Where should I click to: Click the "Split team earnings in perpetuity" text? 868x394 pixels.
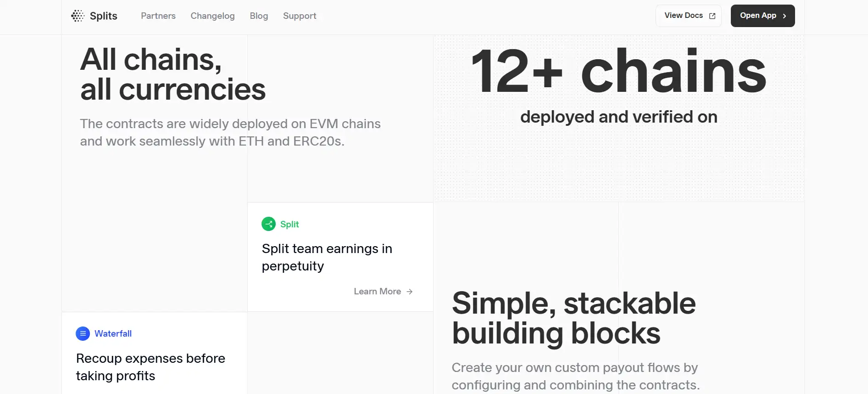[327, 257]
